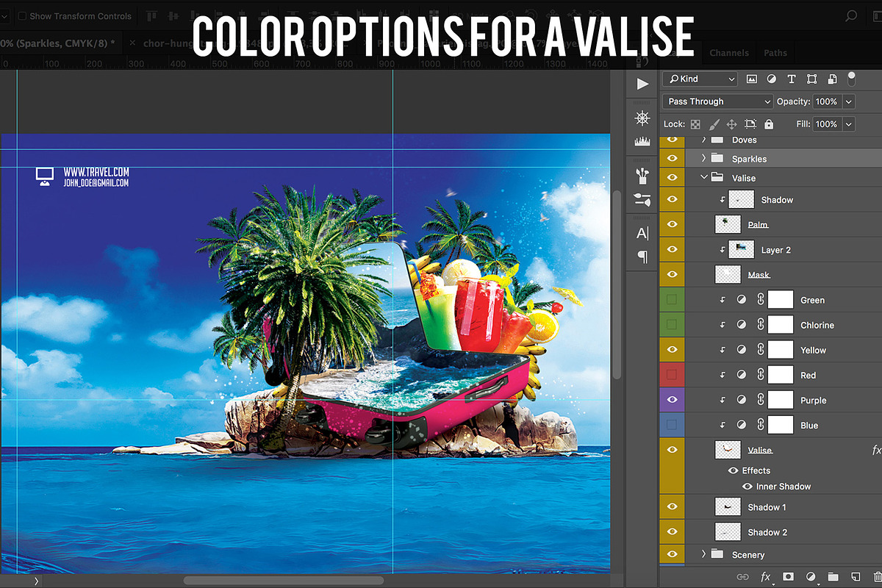Screen dimensions: 882x588
Task: Add layer style fx button in the layers footer
Action: 766,577
